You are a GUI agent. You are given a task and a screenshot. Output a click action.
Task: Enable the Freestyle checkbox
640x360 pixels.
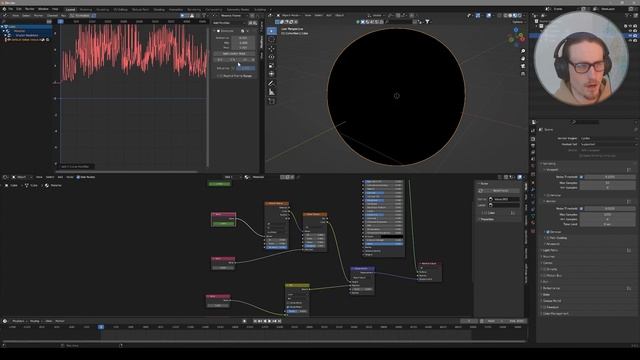pos(545,307)
